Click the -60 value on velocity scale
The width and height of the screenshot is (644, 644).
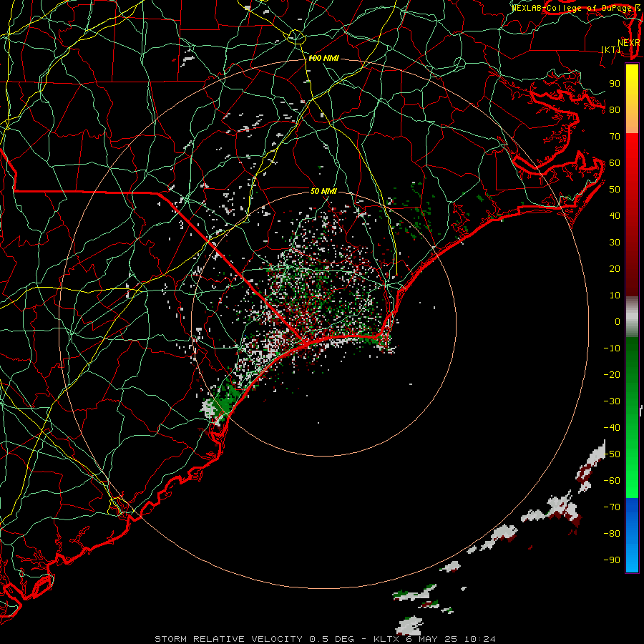[x=612, y=481]
